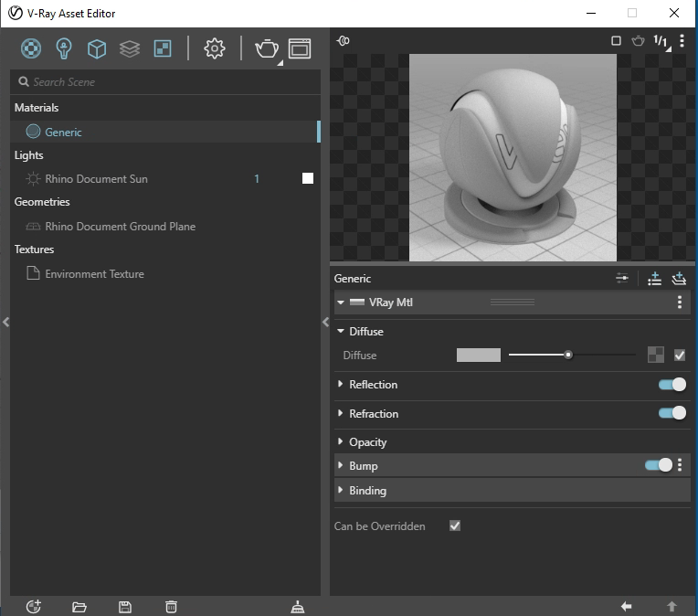698x616 pixels.
Task: Toggle the Diffuse texture enable checkbox
Action: (x=680, y=355)
